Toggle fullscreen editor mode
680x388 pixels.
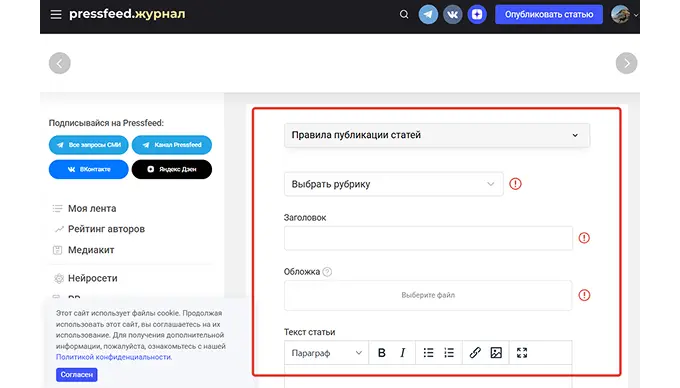(x=522, y=353)
